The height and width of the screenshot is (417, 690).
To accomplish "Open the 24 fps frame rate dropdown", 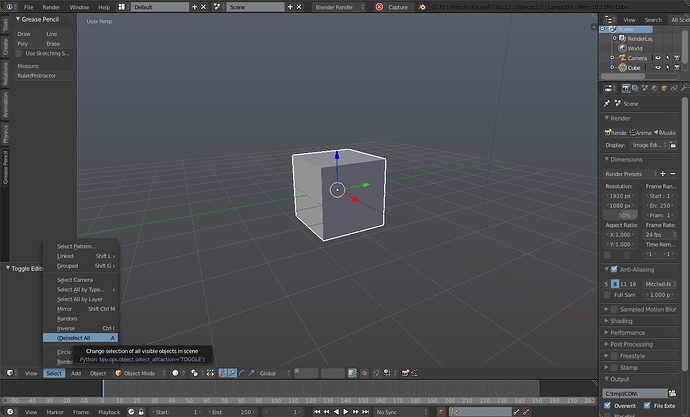I will 661,234.
